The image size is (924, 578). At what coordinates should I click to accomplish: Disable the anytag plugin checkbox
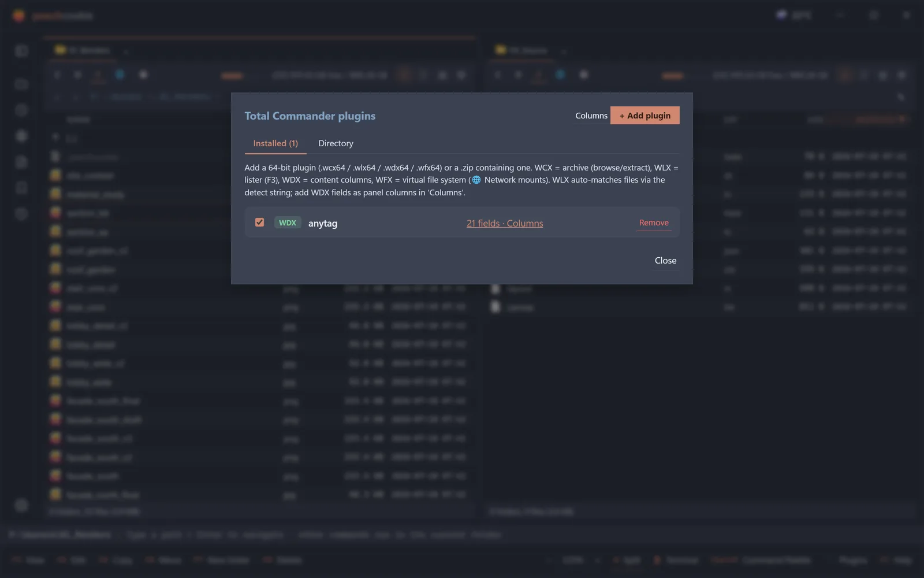pyautogui.click(x=260, y=223)
